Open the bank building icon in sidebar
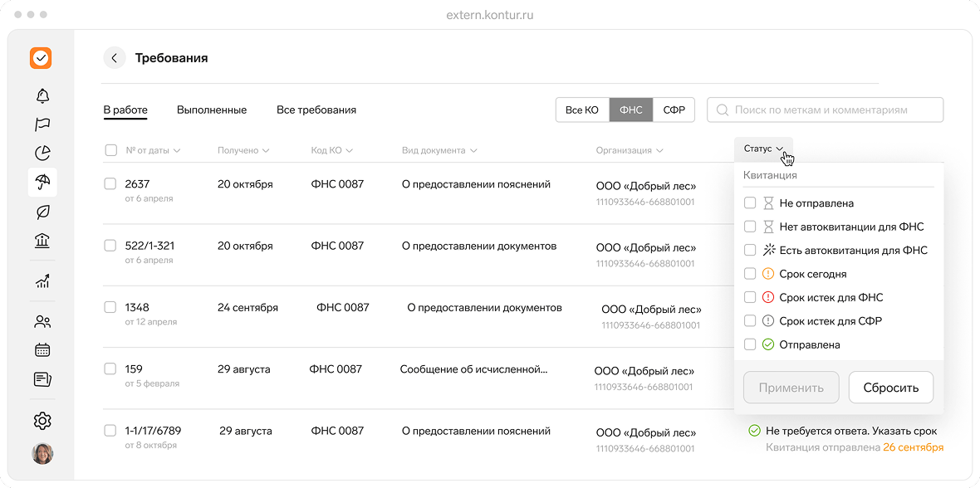This screenshot has height=488, width=980. pos(42,241)
